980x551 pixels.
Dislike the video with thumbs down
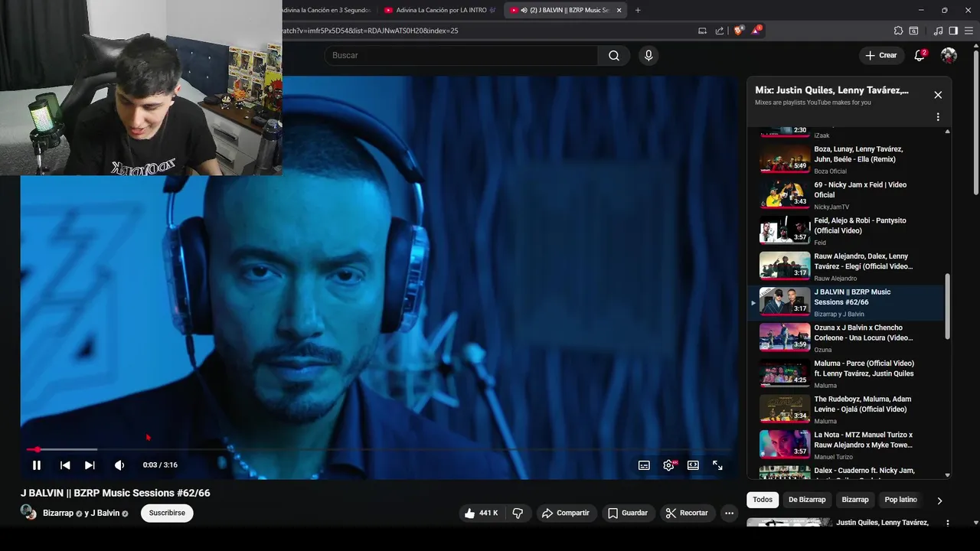coord(518,513)
